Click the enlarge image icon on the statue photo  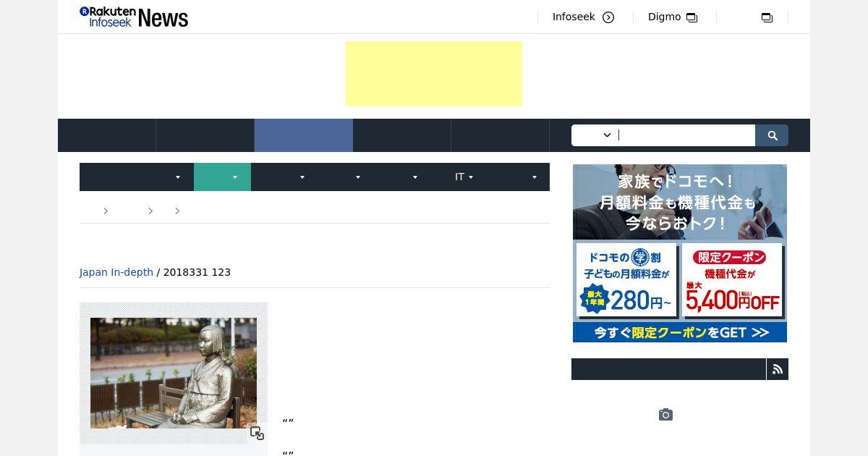(257, 433)
